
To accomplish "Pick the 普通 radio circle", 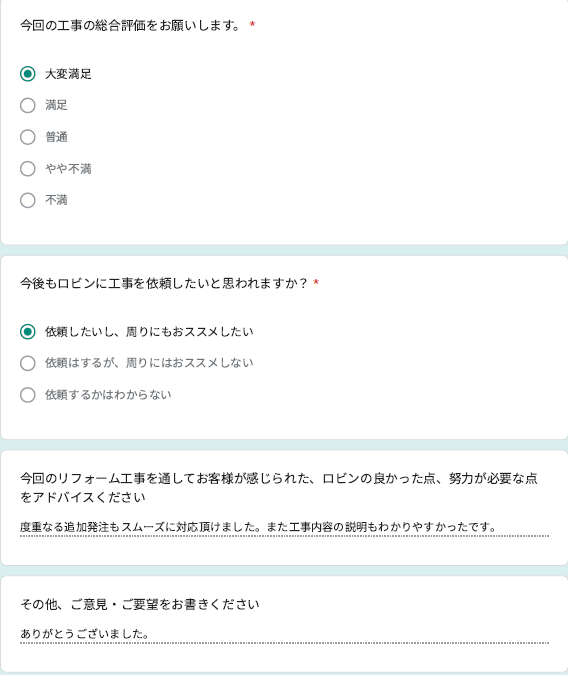I will tap(28, 137).
